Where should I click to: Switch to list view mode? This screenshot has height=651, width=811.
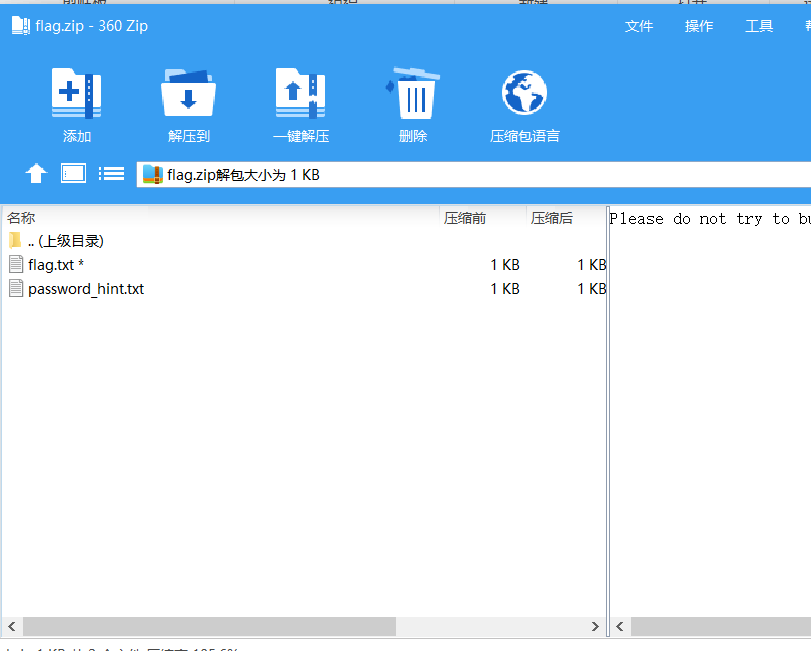(x=111, y=174)
